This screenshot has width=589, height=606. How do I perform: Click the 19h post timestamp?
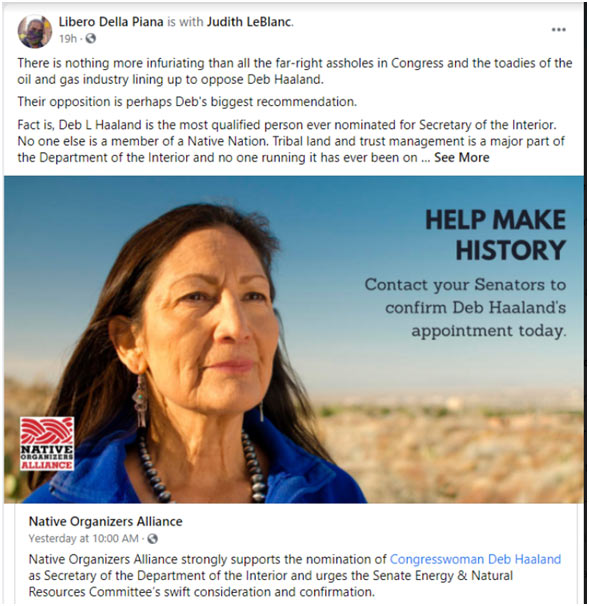[x=68, y=39]
